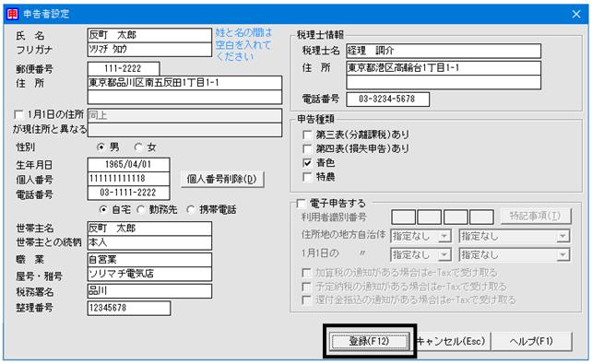
Task: Toggle 予定納税の通知 e-Tax checkbox
Action: [x=306, y=287]
